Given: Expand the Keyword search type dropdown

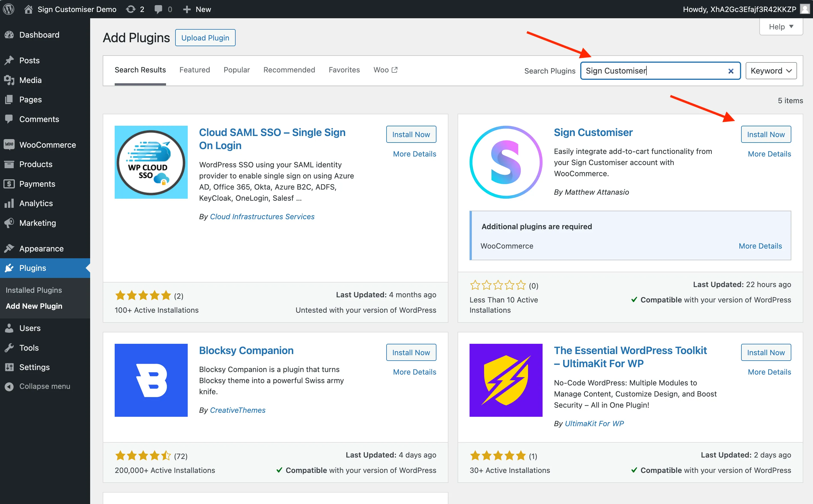Looking at the screenshot, I should [x=771, y=71].
